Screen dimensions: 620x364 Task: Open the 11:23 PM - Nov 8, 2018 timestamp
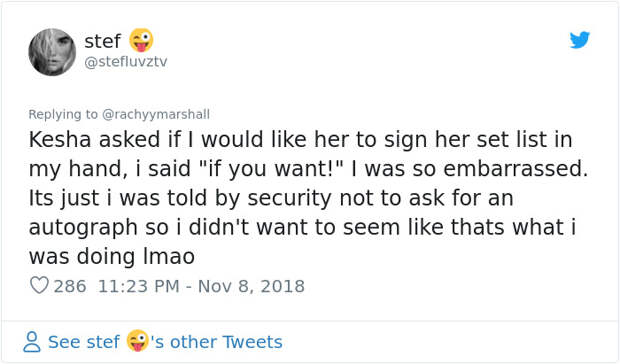(x=201, y=286)
